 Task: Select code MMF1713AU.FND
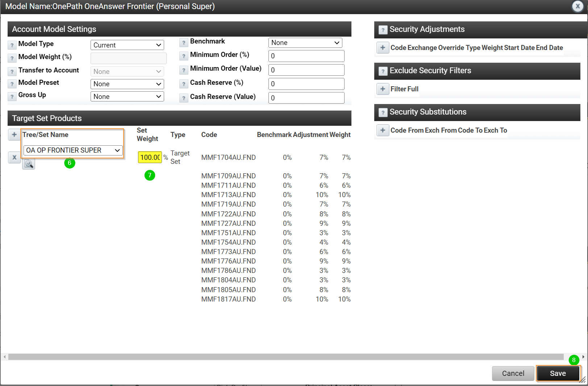229,195
